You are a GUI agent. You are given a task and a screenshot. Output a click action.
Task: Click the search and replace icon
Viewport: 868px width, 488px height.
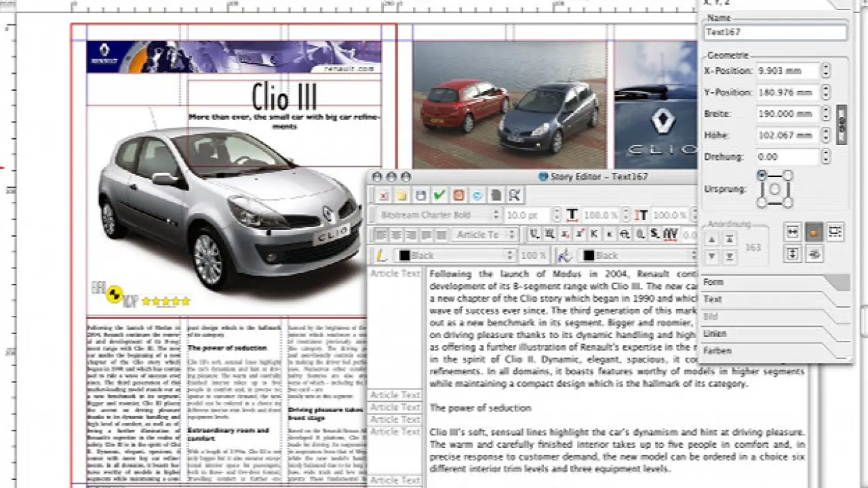pos(515,195)
